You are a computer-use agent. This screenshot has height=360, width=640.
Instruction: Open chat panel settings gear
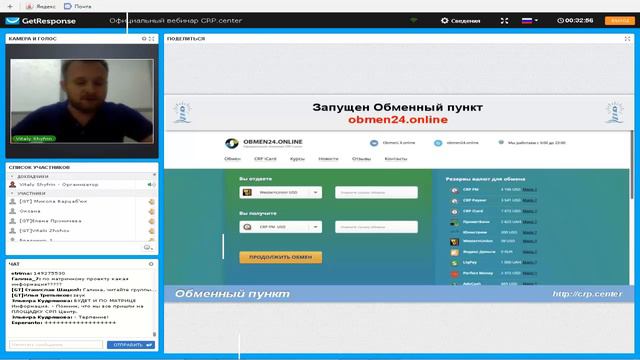tap(151, 264)
